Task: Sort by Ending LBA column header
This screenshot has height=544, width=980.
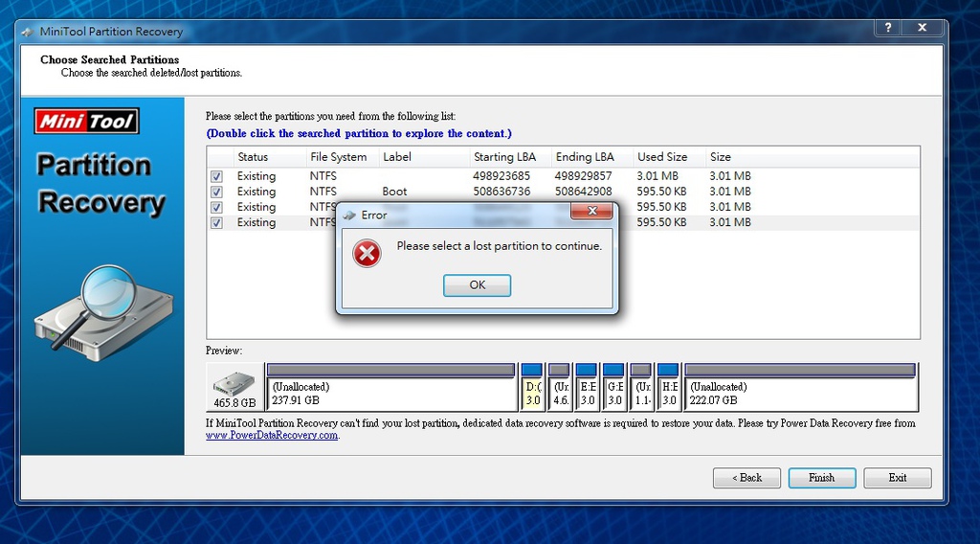Action: click(592, 157)
